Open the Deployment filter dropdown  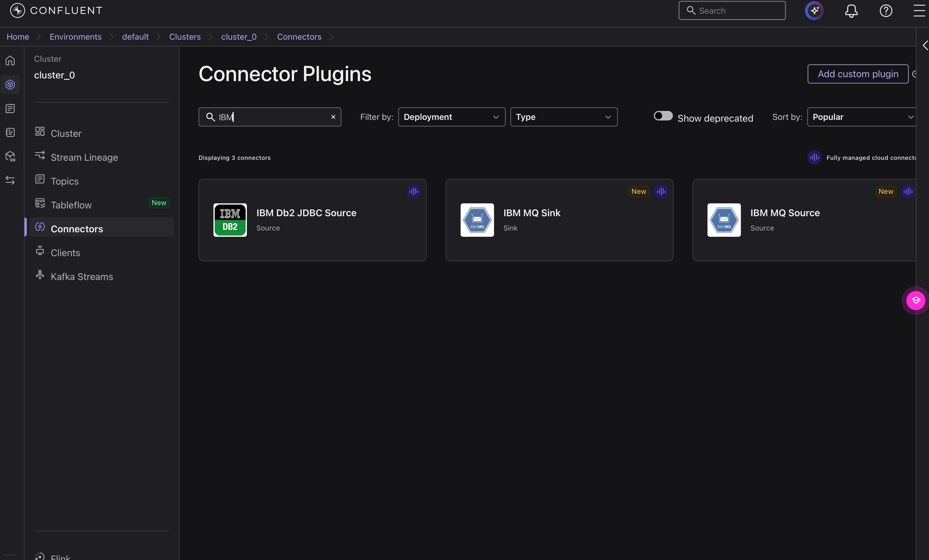(452, 117)
